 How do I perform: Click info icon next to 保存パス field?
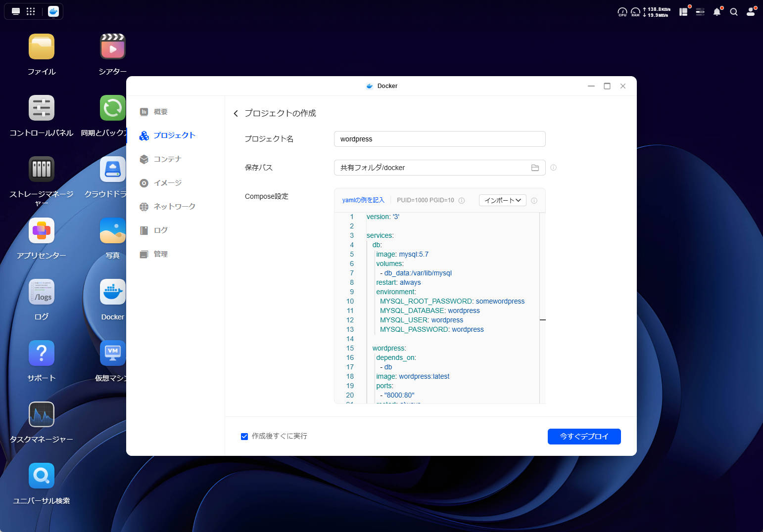[x=553, y=168]
